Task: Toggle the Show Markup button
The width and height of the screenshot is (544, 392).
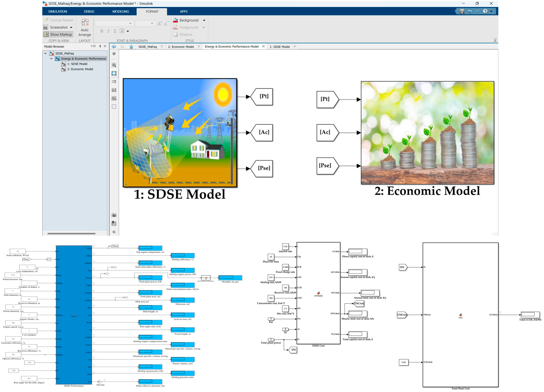Action: [x=58, y=35]
